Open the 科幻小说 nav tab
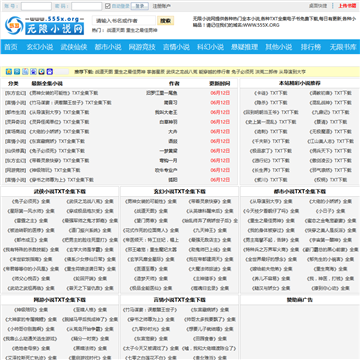The width and height of the screenshot is (360, 360). coord(210,47)
